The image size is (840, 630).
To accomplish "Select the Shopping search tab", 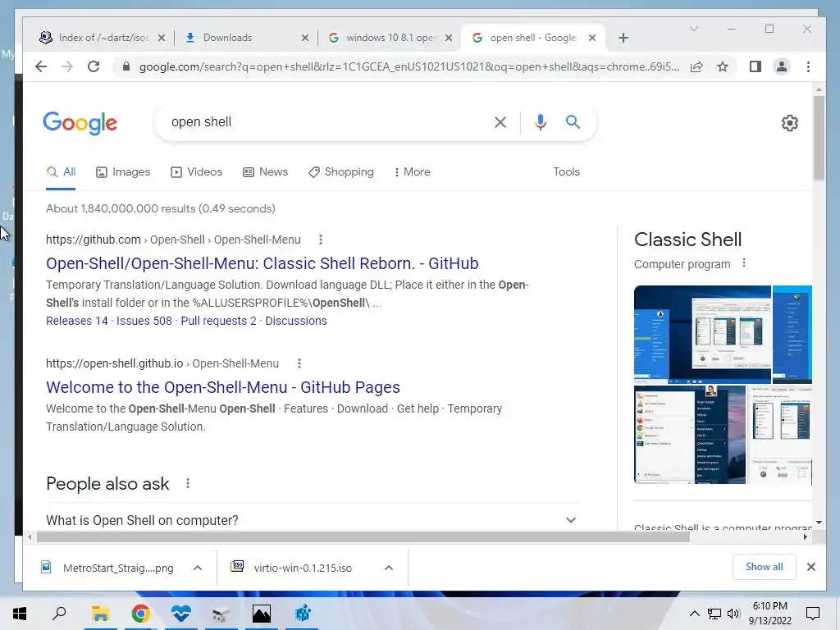I will click(x=341, y=172).
